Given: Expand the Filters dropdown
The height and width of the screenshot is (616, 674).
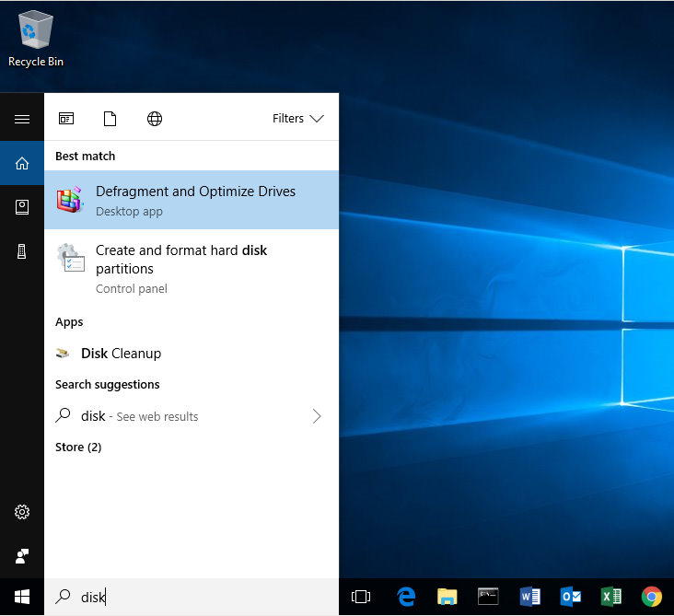Looking at the screenshot, I should coord(298,118).
